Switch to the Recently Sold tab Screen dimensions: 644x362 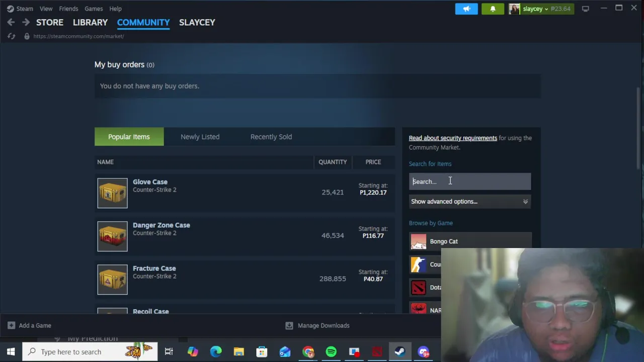[x=271, y=137]
